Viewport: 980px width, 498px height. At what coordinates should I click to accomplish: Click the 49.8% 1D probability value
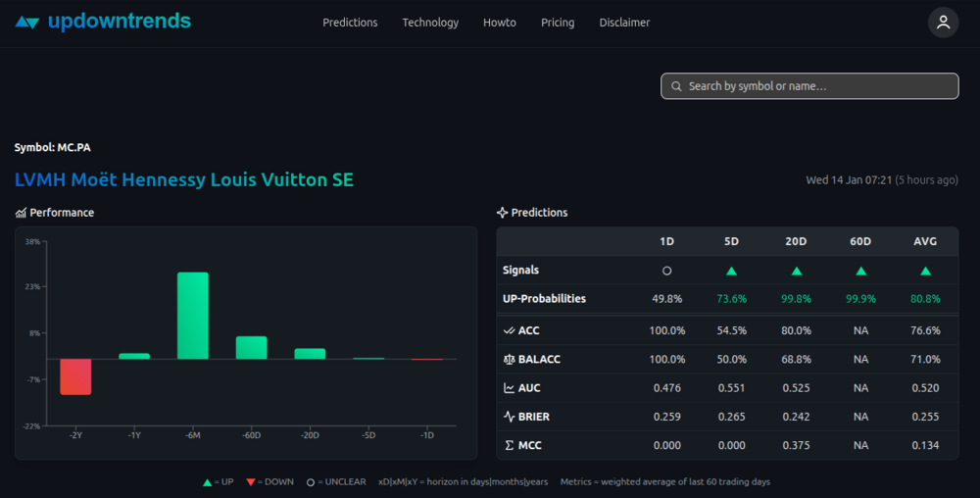[x=666, y=299]
